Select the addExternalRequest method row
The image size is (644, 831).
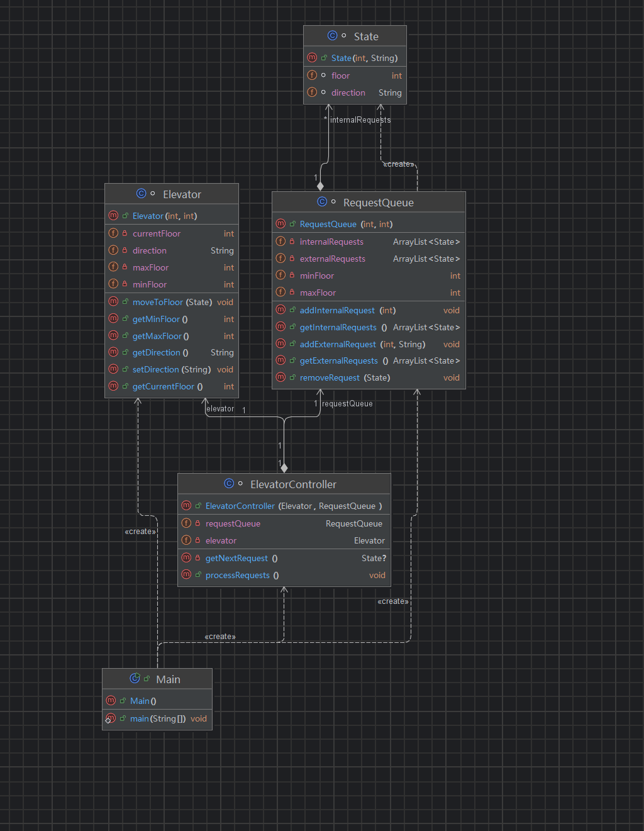point(369,344)
